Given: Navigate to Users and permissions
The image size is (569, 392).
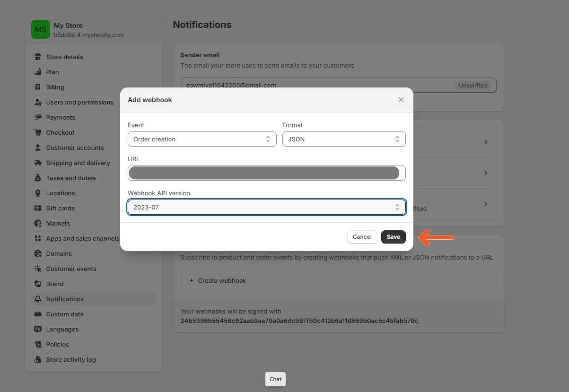Looking at the screenshot, I should click(79, 102).
